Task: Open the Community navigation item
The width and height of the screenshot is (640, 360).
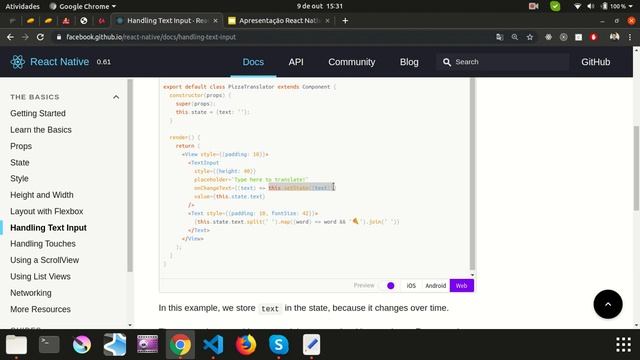Action: coord(351,62)
